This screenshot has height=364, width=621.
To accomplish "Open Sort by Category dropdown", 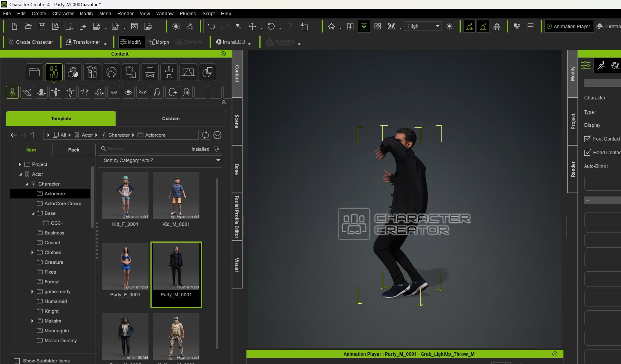I will coord(160,160).
